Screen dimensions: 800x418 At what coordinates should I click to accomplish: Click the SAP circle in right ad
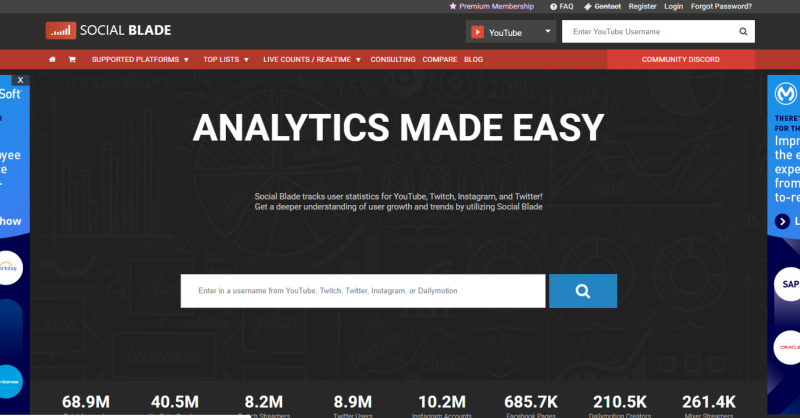[787, 284]
